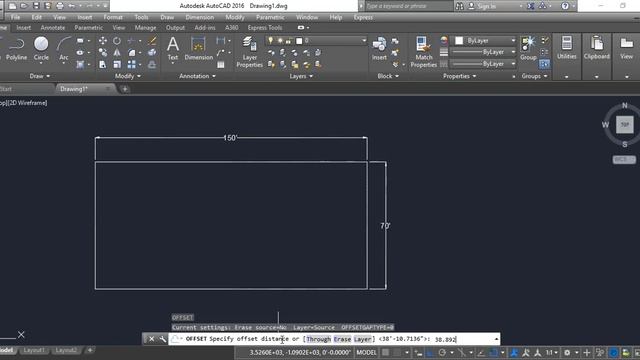Choose the Rotate tool
The width and height of the screenshot is (640, 360).
tap(117, 40)
